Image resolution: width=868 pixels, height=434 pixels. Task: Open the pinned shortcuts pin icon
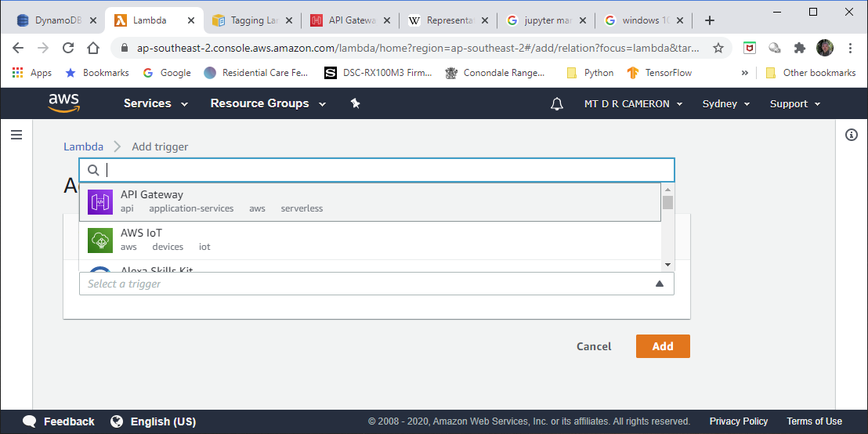point(356,103)
